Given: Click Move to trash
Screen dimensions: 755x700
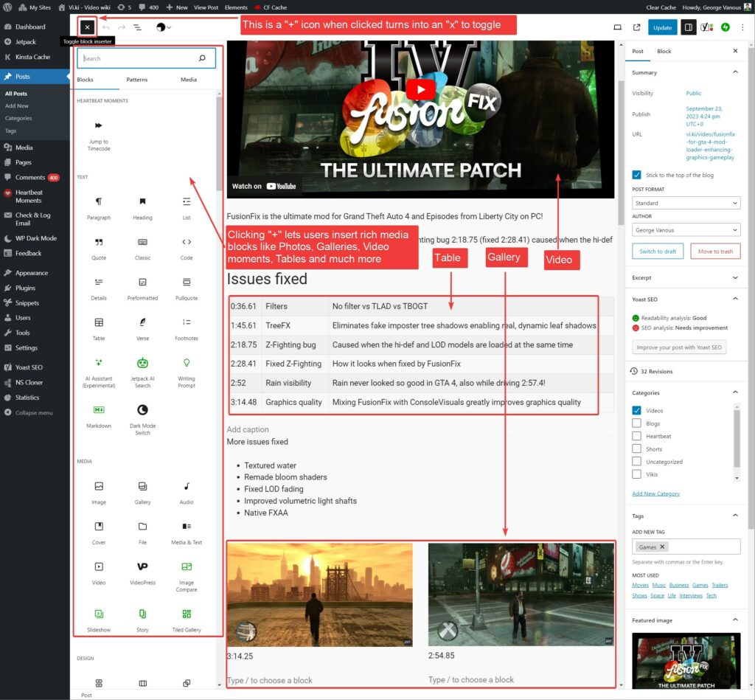Looking at the screenshot, I should pyautogui.click(x=715, y=251).
